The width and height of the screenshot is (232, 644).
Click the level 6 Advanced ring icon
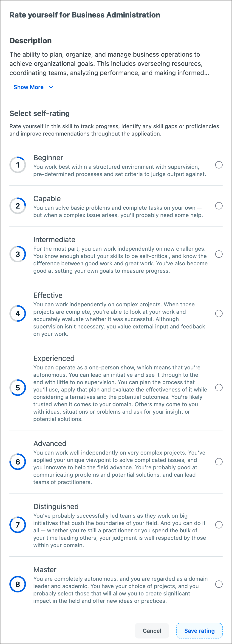point(18,462)
